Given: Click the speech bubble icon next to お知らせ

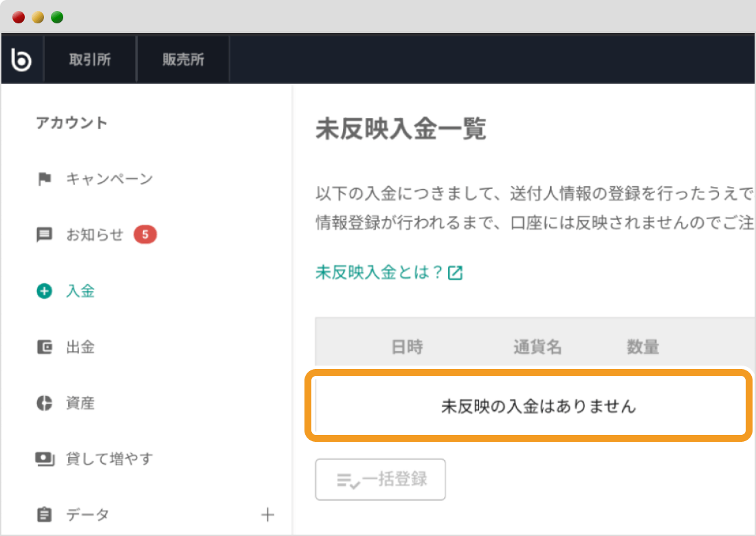Looking at the screenshot, I should click(43, 235).
